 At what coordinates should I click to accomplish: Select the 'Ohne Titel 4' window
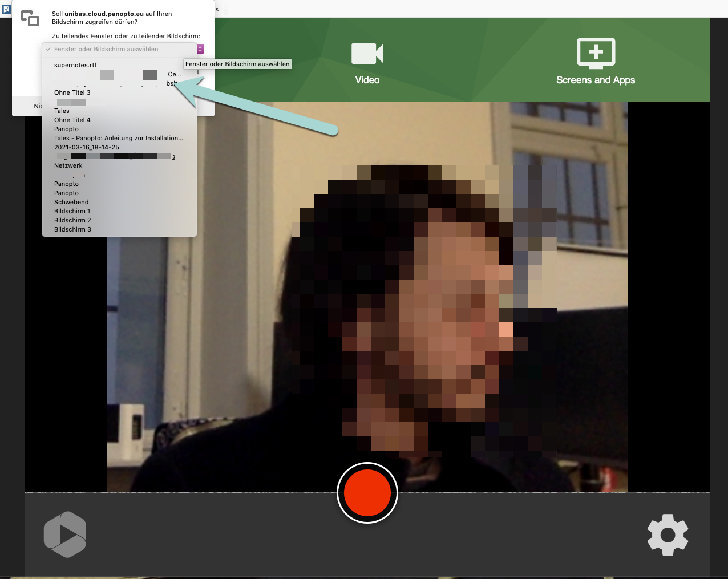(72, 120)
